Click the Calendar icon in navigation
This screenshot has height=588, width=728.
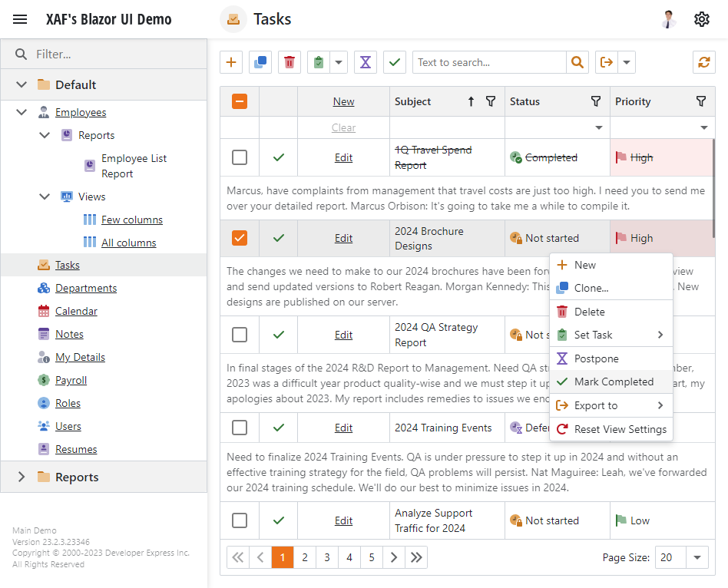click(44, 311)
